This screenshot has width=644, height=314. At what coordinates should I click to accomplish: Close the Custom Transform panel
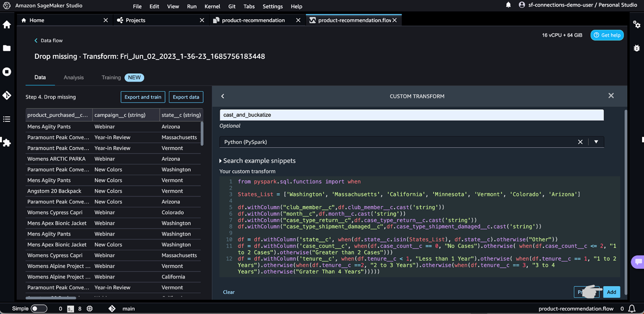[611, 95]
